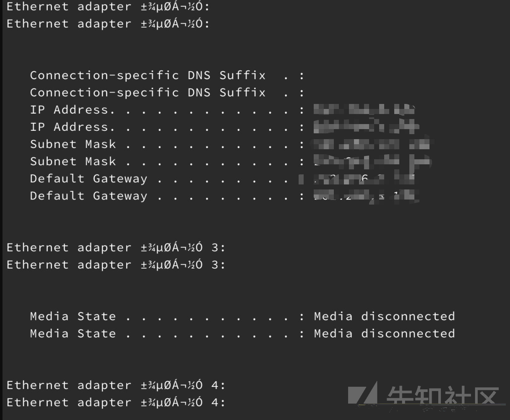Click the blurred value of the second Subnet Mask

pyautogui.click(x=372, y=161)
